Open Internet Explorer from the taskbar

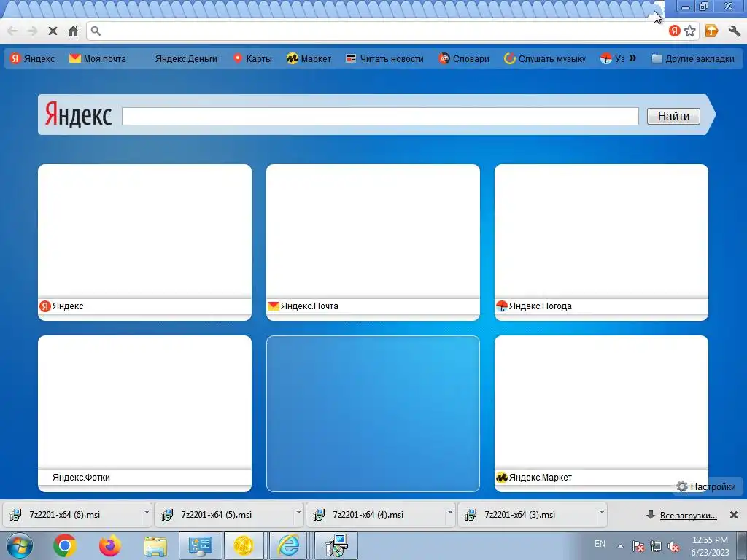point(289,545)
